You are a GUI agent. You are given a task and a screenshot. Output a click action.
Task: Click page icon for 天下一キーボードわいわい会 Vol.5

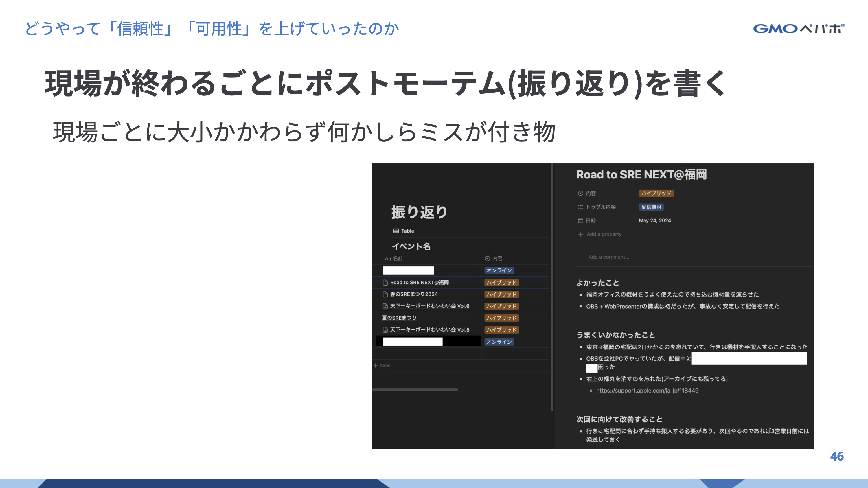pos(385,330)
